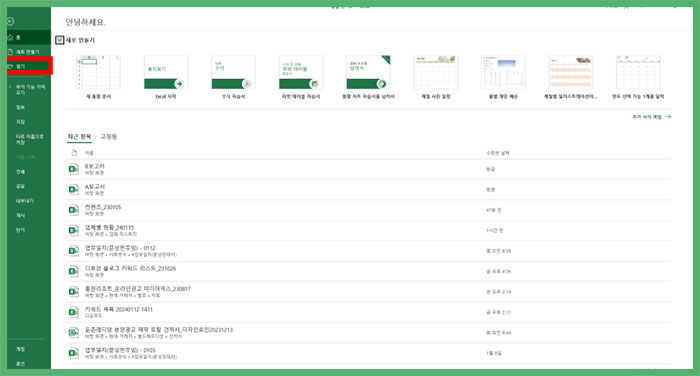
Task: Open 추가 기능 가져오기 (Get Add-ins) in the sidebar
Action: [x=30, y=89]
